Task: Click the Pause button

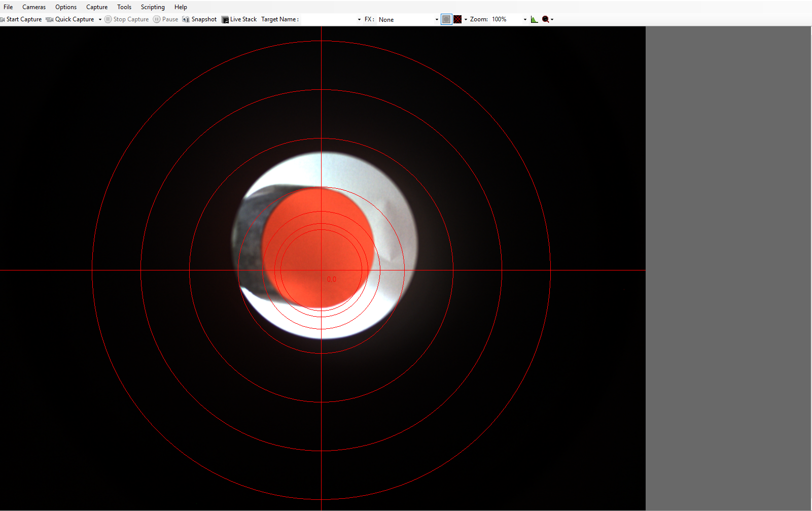Action: (x=166, y=19)
